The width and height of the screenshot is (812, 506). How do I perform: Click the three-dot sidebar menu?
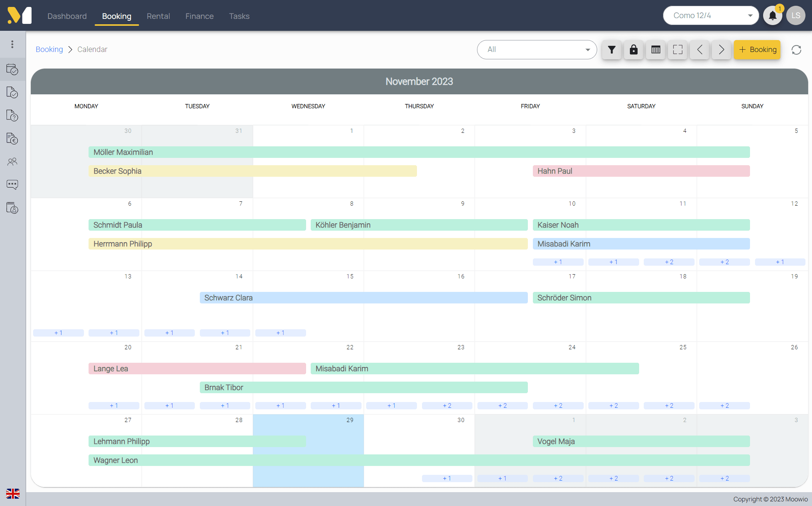tap(12, 44)
